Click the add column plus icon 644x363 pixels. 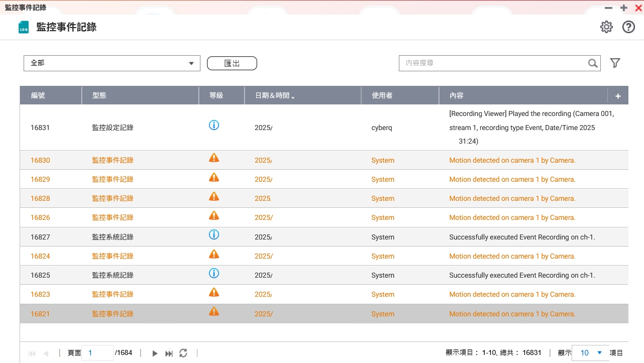(618, 96)
